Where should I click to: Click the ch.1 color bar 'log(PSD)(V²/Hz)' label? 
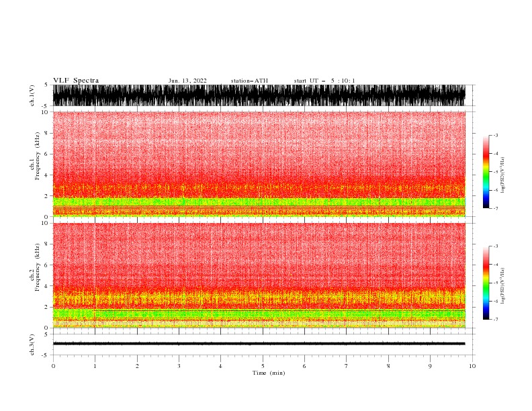click(502, 175)
